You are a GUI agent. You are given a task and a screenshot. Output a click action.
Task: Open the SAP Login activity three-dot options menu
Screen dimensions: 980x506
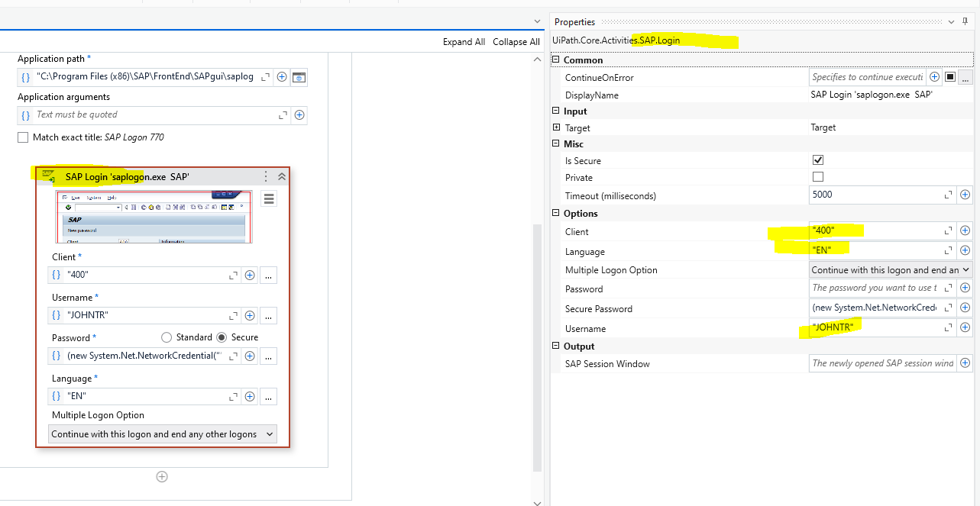click(266, 176)
